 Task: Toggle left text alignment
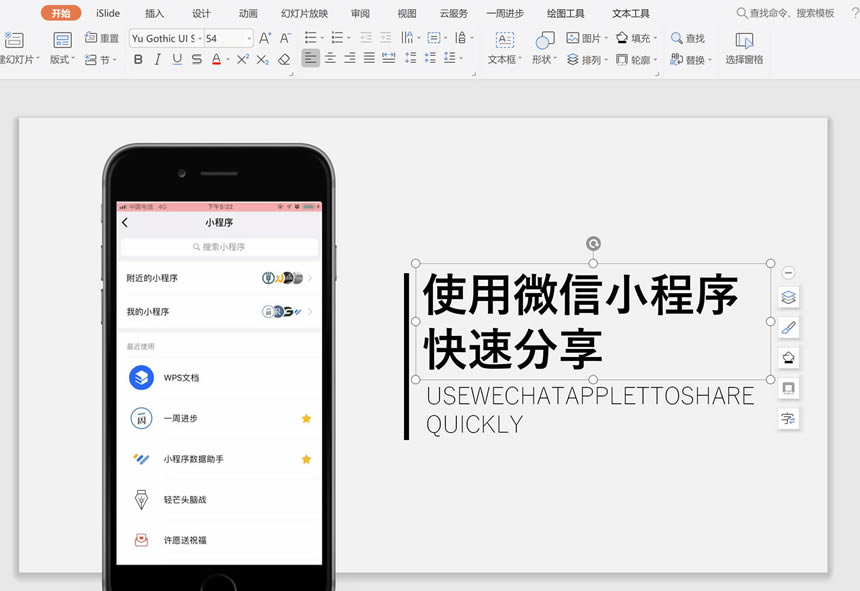click(310, 58)
